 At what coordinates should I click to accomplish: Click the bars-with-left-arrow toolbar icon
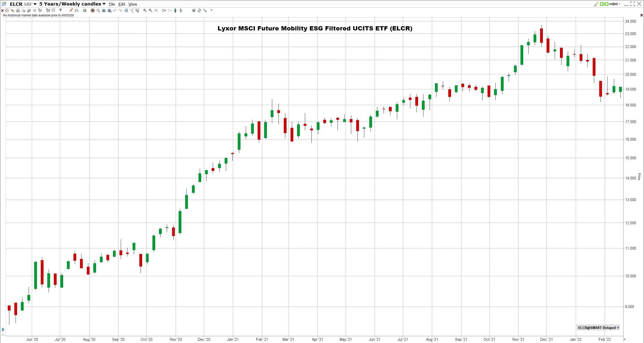[x=170, y=11]
